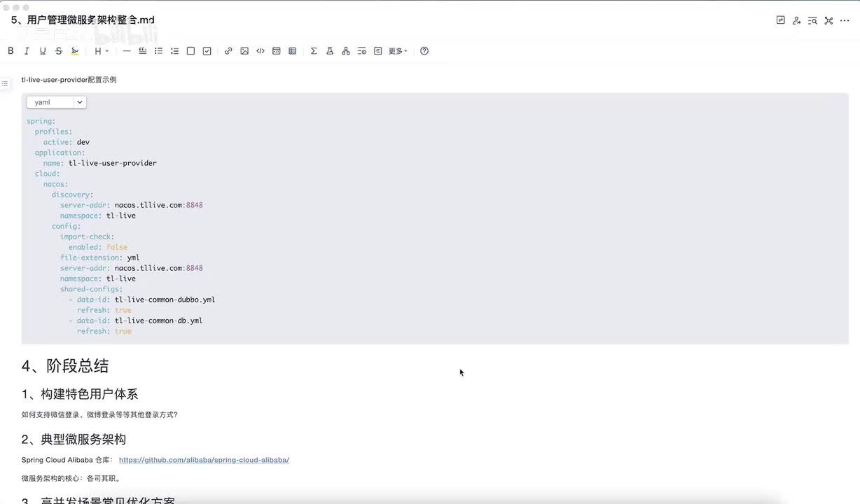The height and width of the screenshot is (504, 860).
Task: Open the 更多 more options dropdown
Action: coord(398,51)
